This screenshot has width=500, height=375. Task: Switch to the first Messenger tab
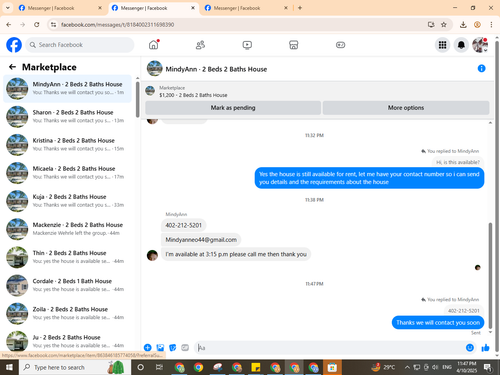point(60,8)
